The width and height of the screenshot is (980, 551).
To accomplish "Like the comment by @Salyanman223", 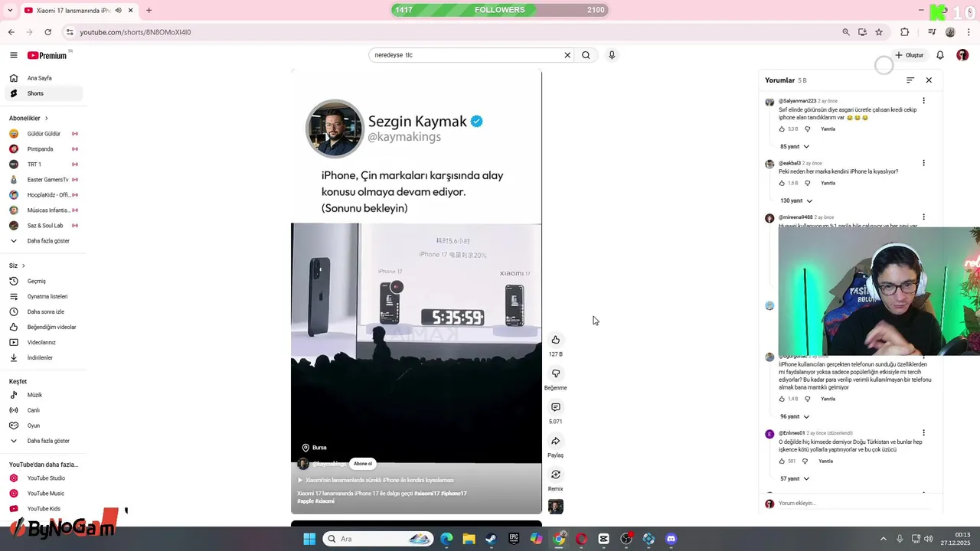I will [x=782, y=129].
